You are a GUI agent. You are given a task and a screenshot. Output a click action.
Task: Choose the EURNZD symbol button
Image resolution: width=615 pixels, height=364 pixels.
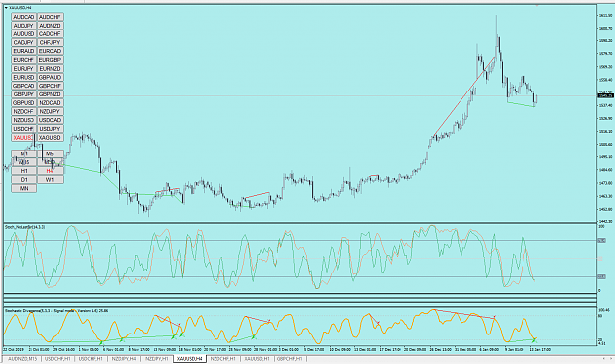(50, 68)
